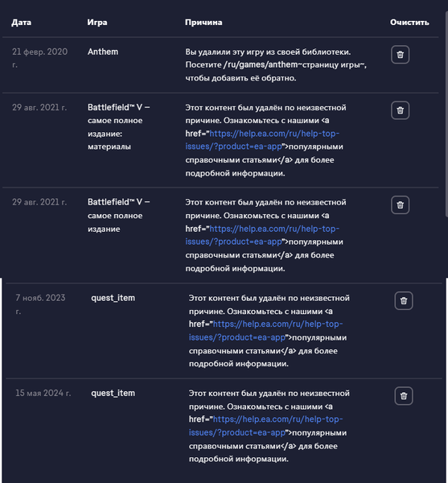
Task: Select quest_item name in the 7 нояб. 2023 row
Action: tap(113, 298)
